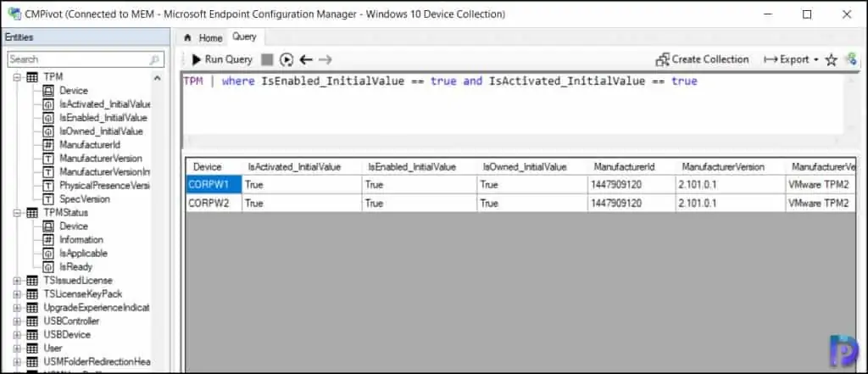Expand the TSLicenseKeyPack node
The height and width of the screenshot is (374, 868).
coord(17,294)
